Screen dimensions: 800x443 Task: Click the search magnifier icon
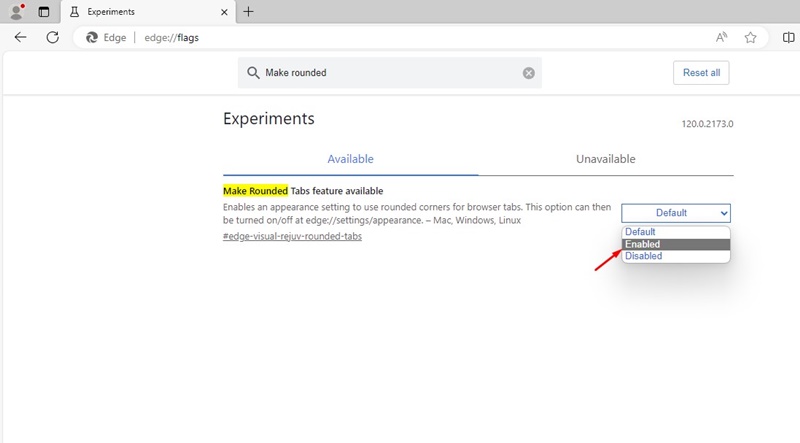253,72
